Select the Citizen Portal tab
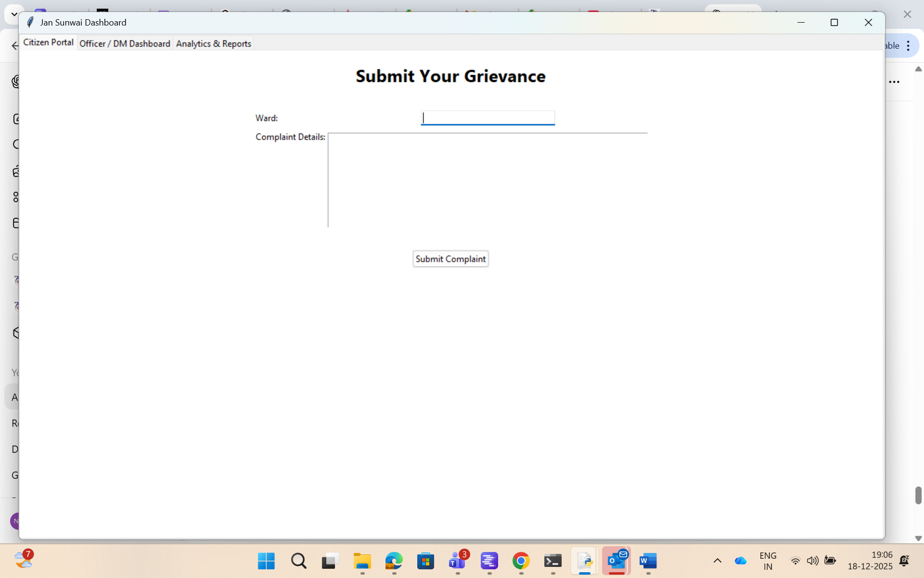Screen dimensions: 924x578 [48, 42]
